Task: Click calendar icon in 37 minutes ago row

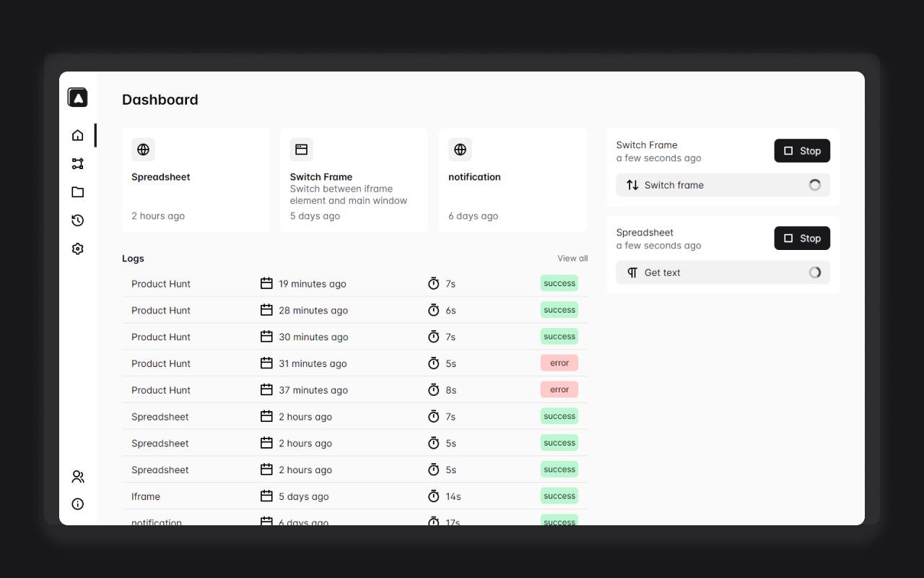Action: 266,390
